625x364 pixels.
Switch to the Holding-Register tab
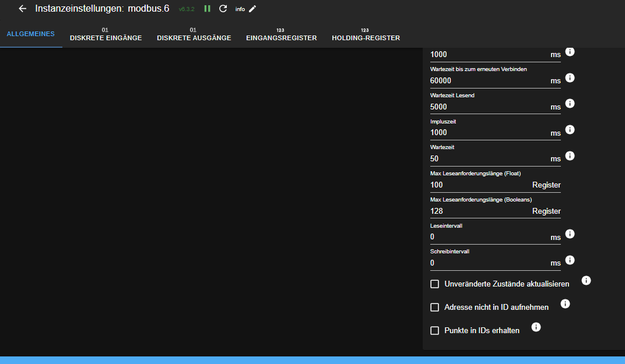(366, 38)
